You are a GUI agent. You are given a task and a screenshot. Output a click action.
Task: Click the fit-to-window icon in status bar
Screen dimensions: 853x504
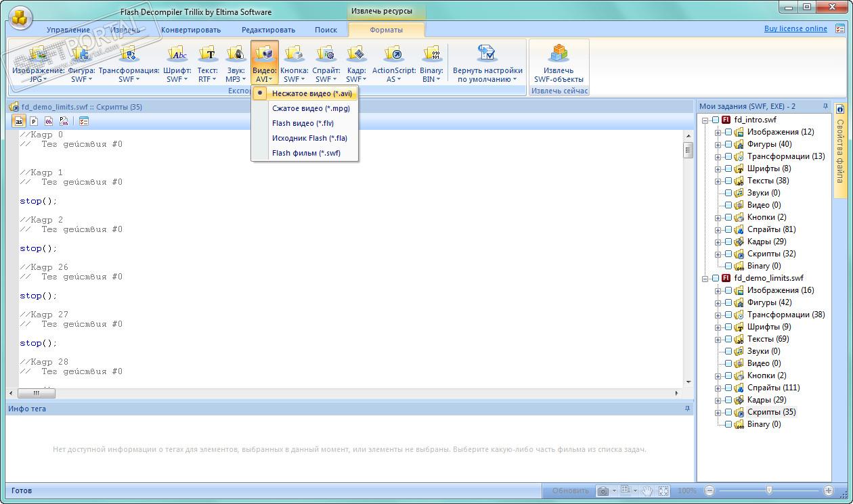[663, 490]
